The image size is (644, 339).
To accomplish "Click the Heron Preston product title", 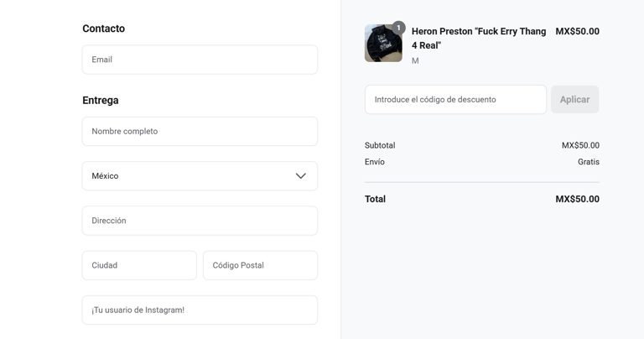I will [478, 39].
